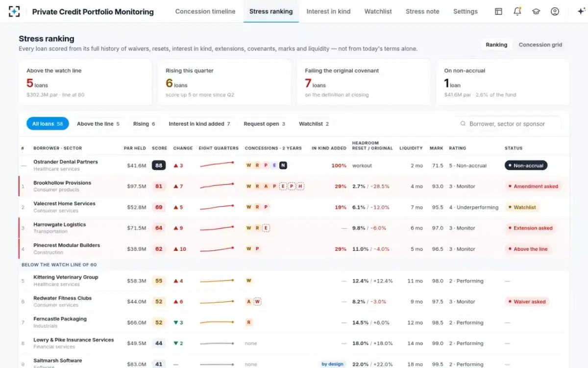Click the Watchlist status pill for Valecrest
Viewport: 588px width, 368px height.
(522, 208)
